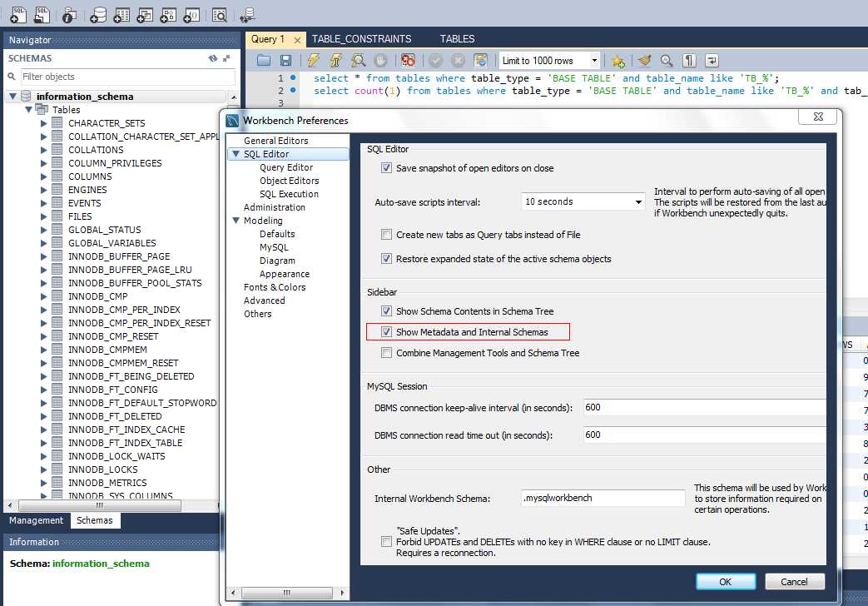The width and height of the screenshot is (868, 606).
Task: Toggle stop-on-error execution icon
Action: [x=408, y=61]
